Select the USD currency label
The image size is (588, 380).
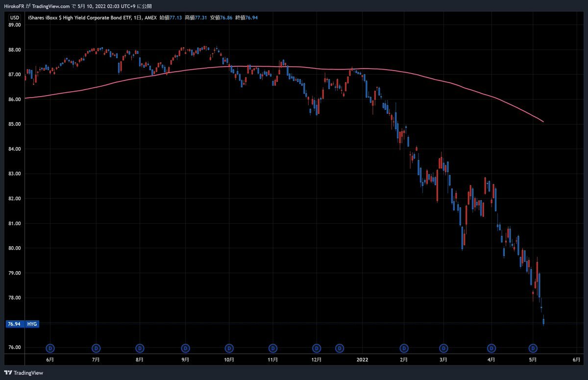click(x=15, y=18)
